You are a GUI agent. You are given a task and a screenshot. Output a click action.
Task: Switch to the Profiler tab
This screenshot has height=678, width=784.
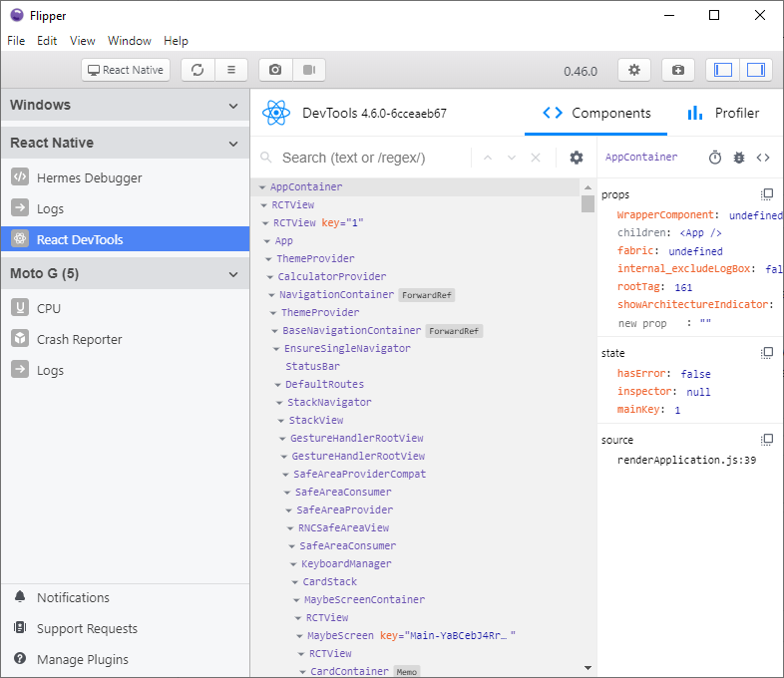[x=723, y=114]
